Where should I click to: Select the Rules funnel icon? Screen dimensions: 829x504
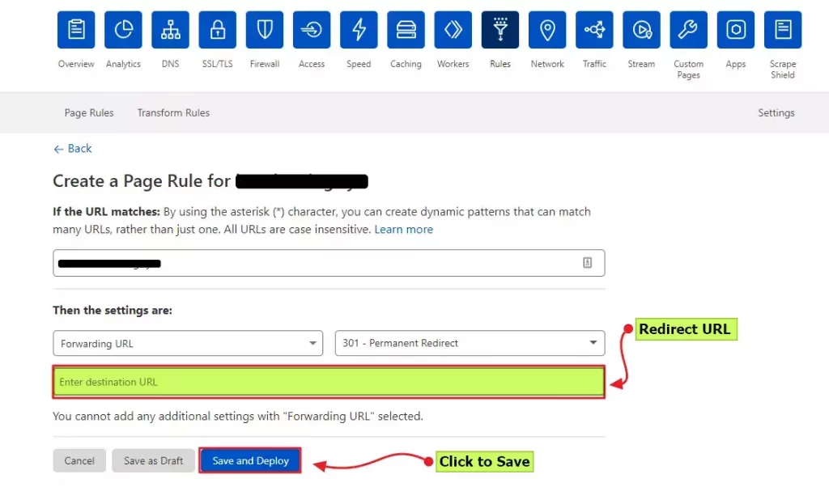pyautogui.click(x=500, y=30)
